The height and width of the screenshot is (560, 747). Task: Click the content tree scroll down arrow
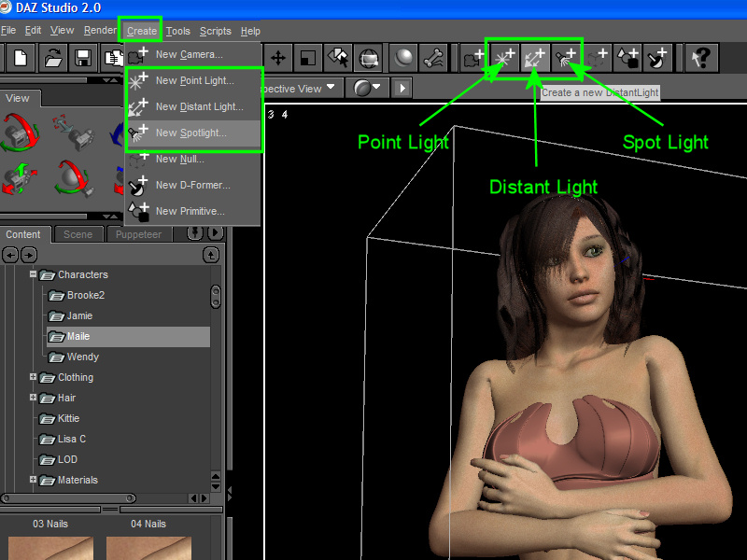point(216,486)
